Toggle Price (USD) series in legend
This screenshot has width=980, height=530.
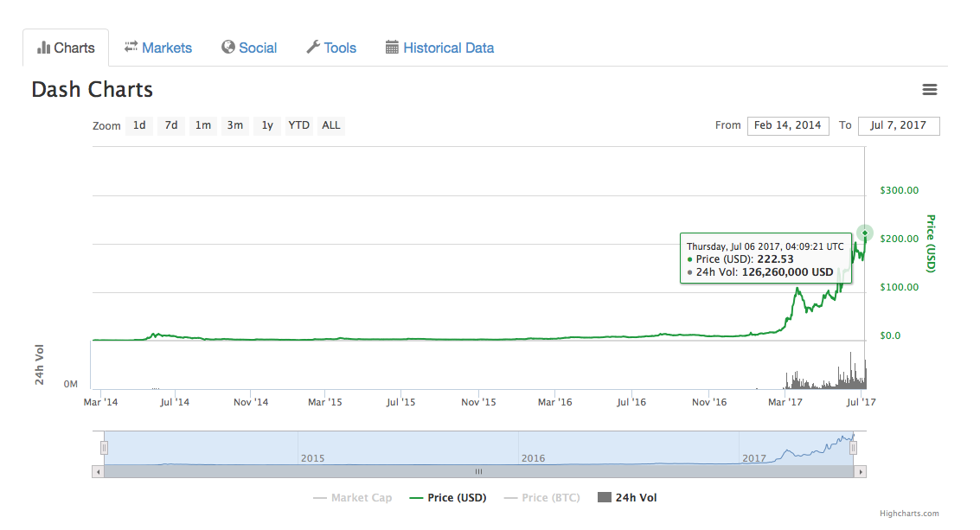(x=447, y=498)
